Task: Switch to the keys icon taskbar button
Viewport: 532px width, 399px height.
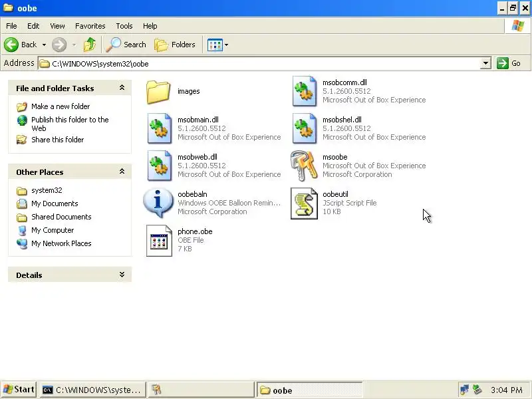Action: tap(201, 390)
